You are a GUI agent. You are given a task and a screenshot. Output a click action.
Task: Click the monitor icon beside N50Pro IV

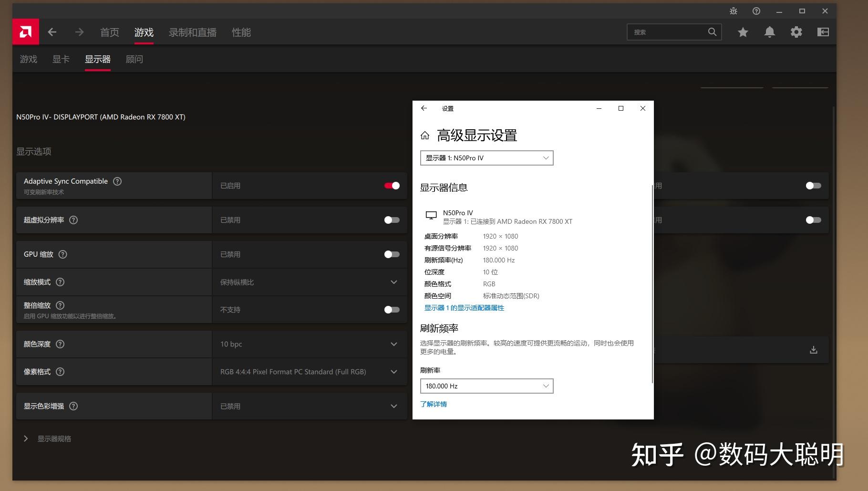point(431,216)
